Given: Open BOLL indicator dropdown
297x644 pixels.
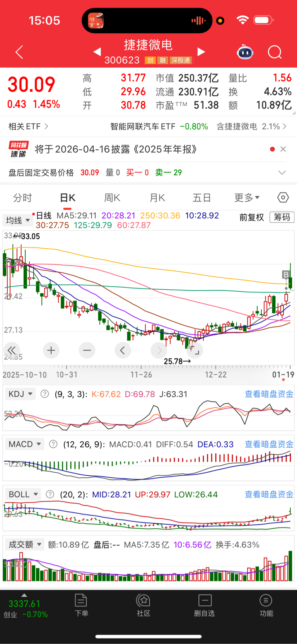Looking at the screenshot, I should point(23,494).
